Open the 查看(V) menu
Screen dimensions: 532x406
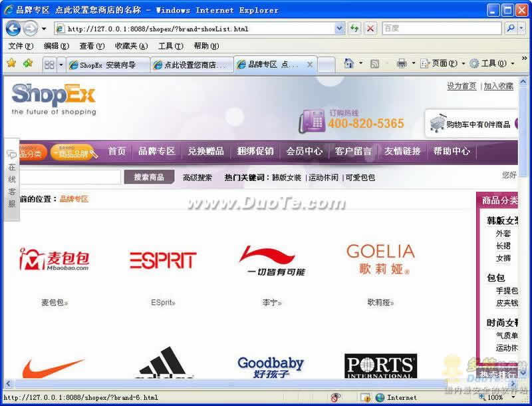click(92, 46)
